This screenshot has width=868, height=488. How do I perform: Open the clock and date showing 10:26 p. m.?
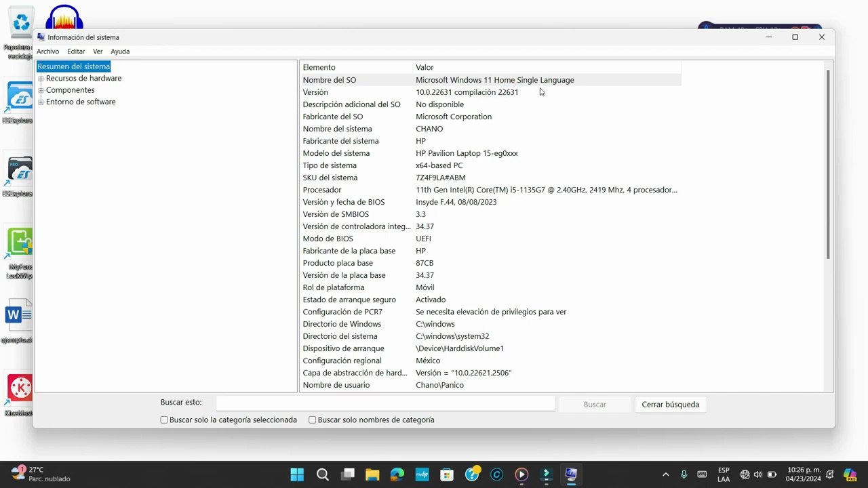click(x=804, y=474)
